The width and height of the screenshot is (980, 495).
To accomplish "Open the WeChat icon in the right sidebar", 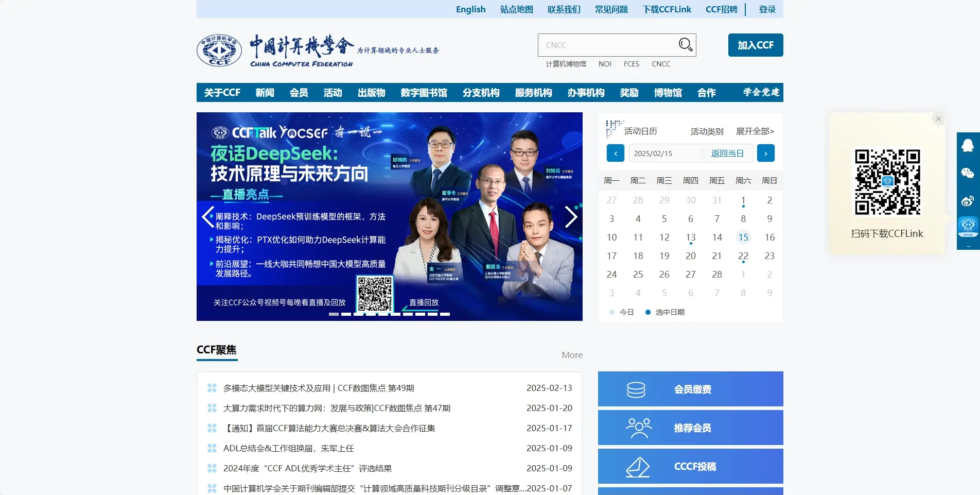I will tap(968, 173).
